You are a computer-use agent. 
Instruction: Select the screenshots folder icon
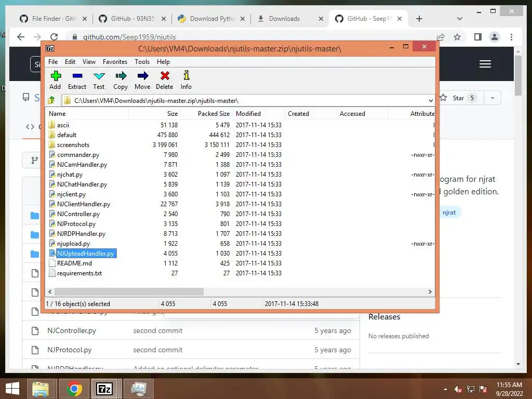tap(51, 144)
